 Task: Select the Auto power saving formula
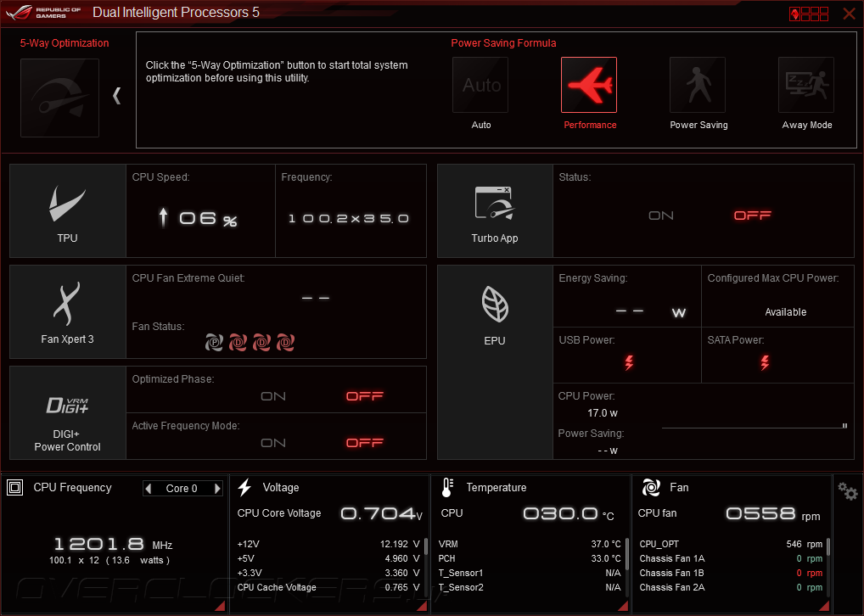480,85
